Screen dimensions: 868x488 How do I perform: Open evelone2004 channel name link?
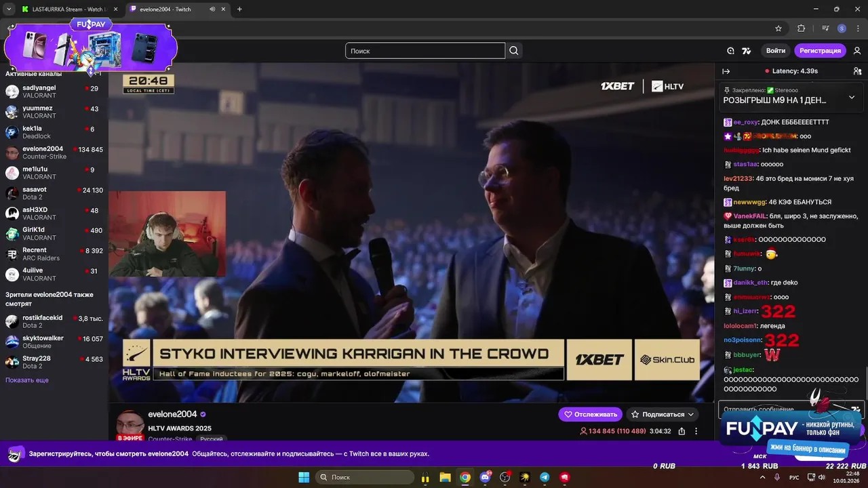coord(172,414)
